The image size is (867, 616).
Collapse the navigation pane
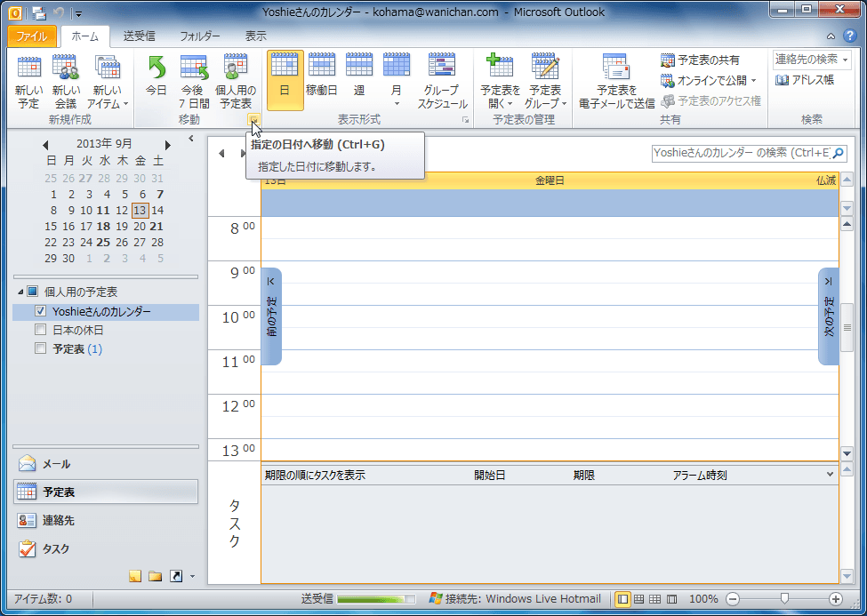tap(191, 139)
